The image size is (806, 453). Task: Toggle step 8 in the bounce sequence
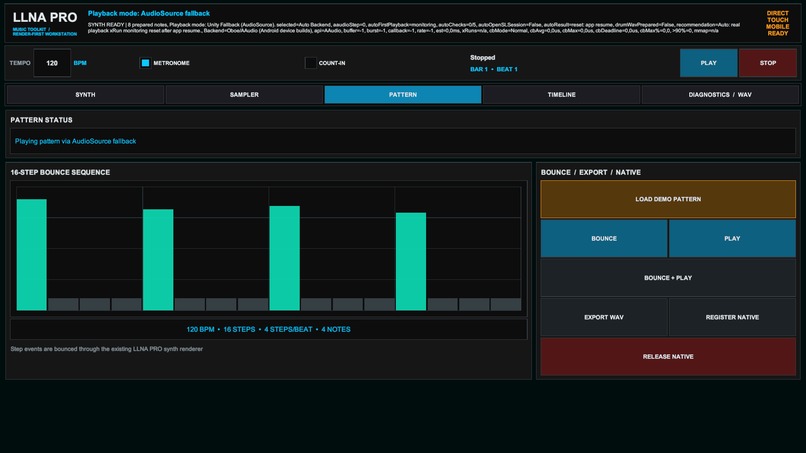coord(253,304)
